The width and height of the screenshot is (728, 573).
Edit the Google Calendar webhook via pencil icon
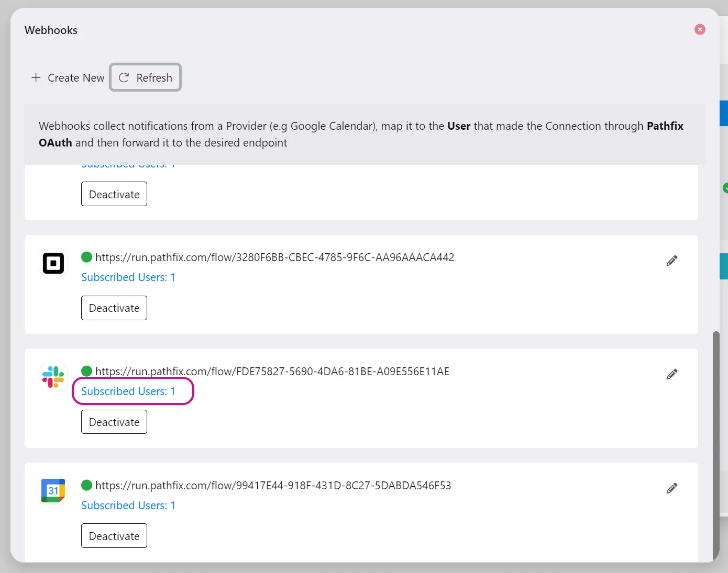coord(672,488)
